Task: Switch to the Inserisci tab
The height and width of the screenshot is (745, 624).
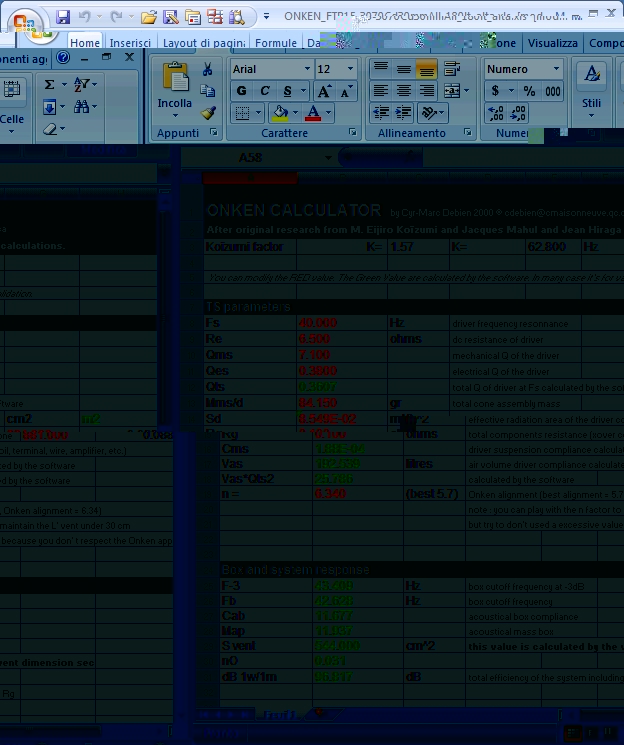Action: click(130, 44)
